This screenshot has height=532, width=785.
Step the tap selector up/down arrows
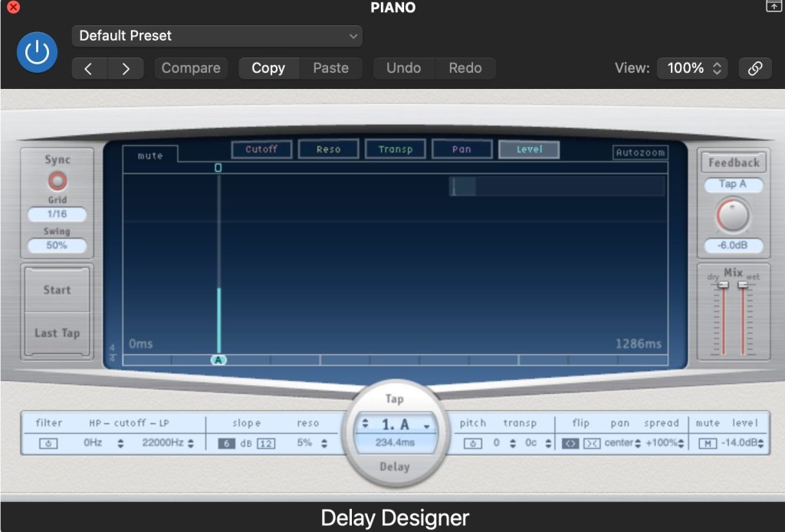click(x=366, y=424)
